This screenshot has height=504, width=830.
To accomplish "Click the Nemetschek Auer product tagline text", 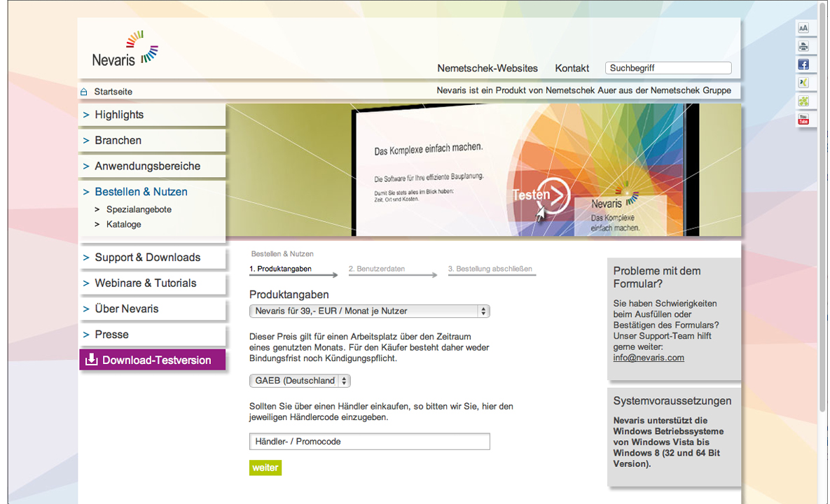I will 584,90.
